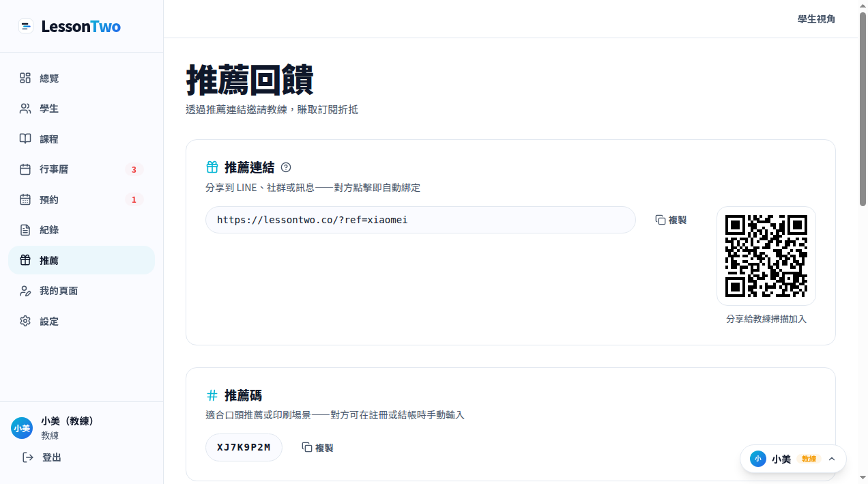Go to 行事曆 menu item

pyautogui.click(x=82, y=169)
